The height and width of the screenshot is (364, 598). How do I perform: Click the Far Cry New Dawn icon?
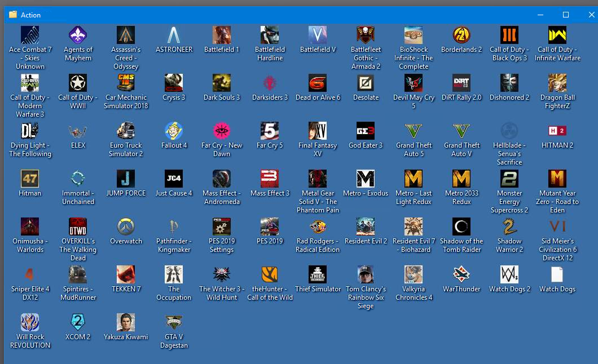tap(222, 131)
